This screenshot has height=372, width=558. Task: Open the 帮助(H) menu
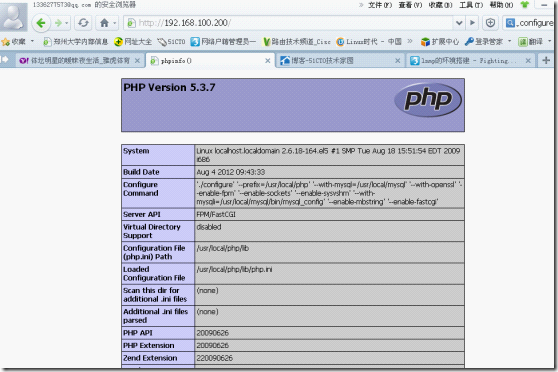(x=501, y=5)
